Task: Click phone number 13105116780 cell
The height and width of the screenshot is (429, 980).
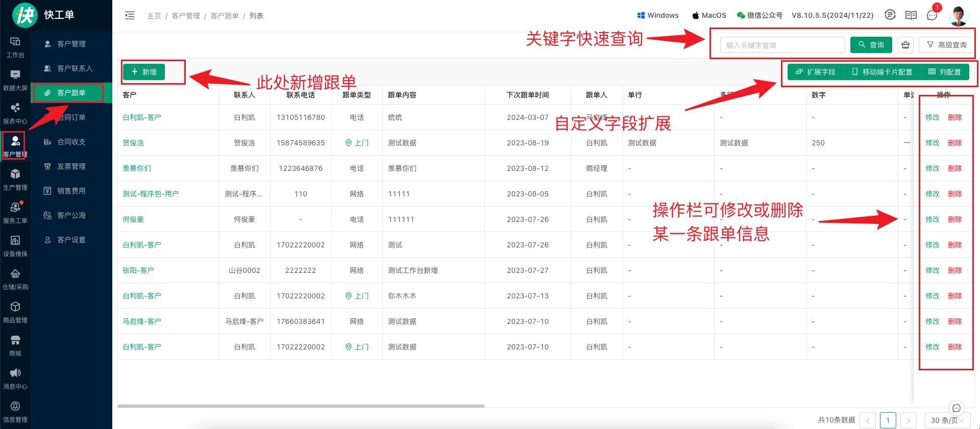Action: (301, 117)
